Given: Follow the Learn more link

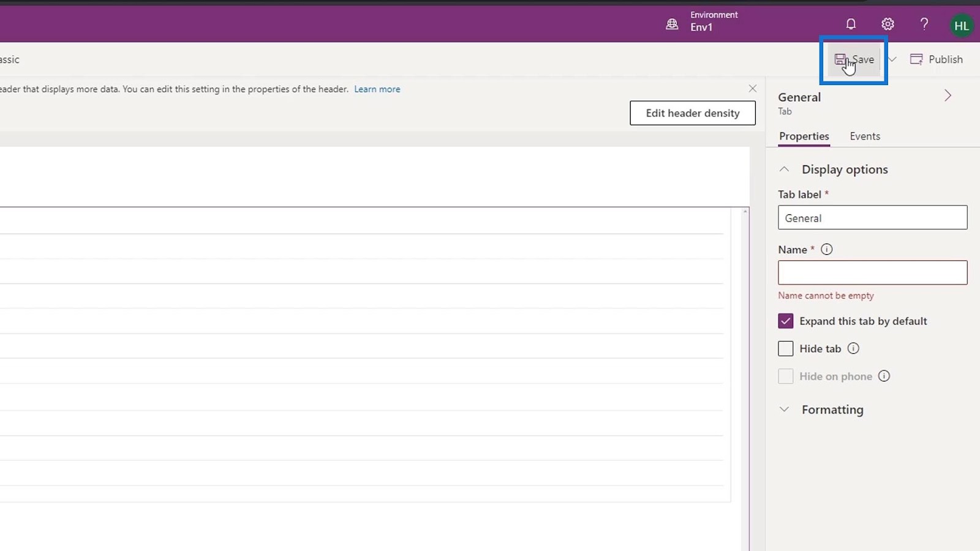Looking at the screenshot, I should click(377, 89).
